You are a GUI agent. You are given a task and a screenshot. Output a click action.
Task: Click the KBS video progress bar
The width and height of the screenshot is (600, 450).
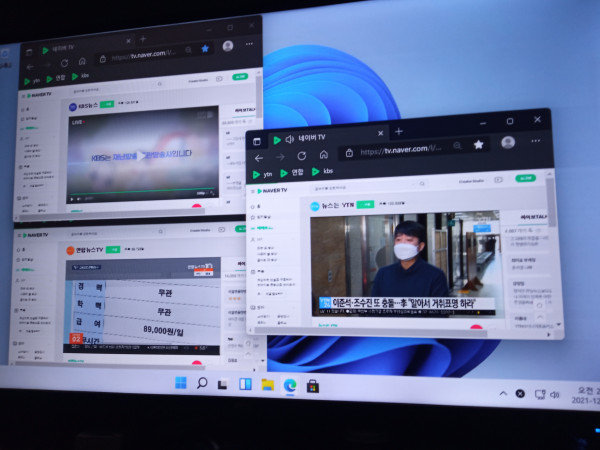pyautogui.click(x=142, y=191)
